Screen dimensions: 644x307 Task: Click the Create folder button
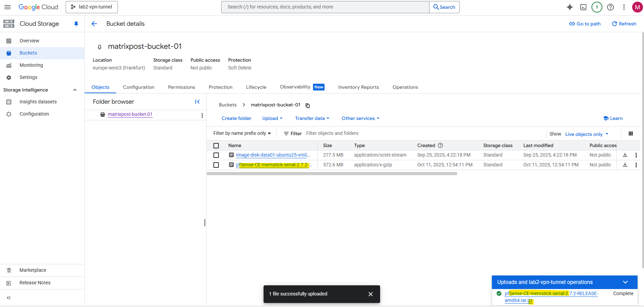pyautogui.click(x=236, y=118)
